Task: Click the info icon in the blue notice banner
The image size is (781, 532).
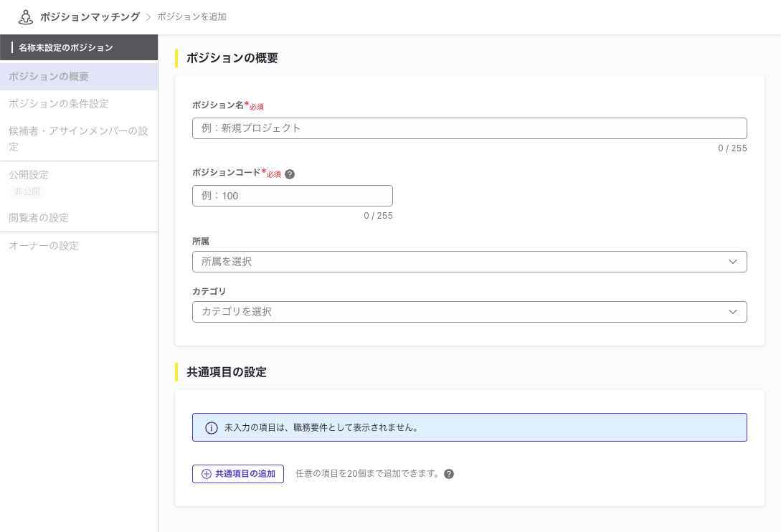Action: point(212,427)
